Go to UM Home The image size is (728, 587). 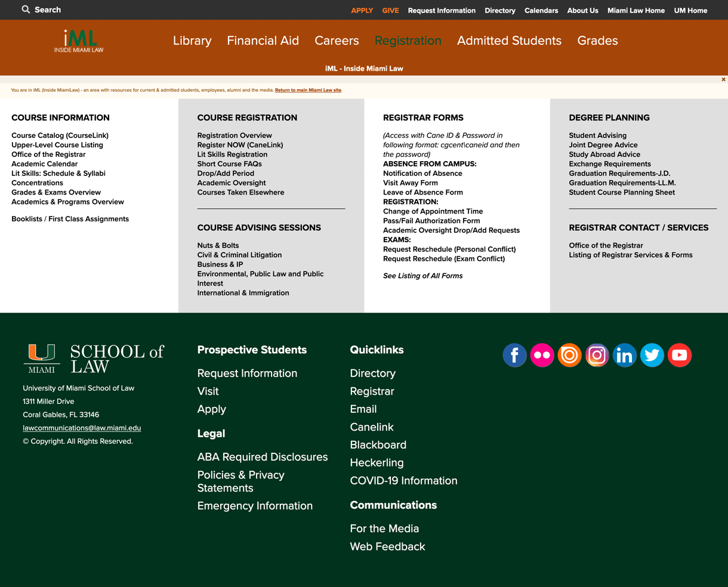(690, 10)
